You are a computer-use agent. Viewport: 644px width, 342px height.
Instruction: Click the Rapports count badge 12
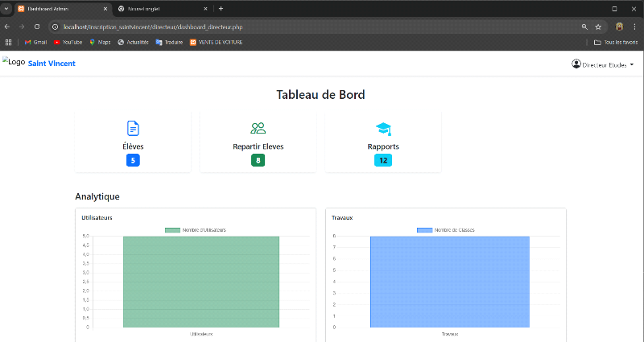click(x=383, y=160)
